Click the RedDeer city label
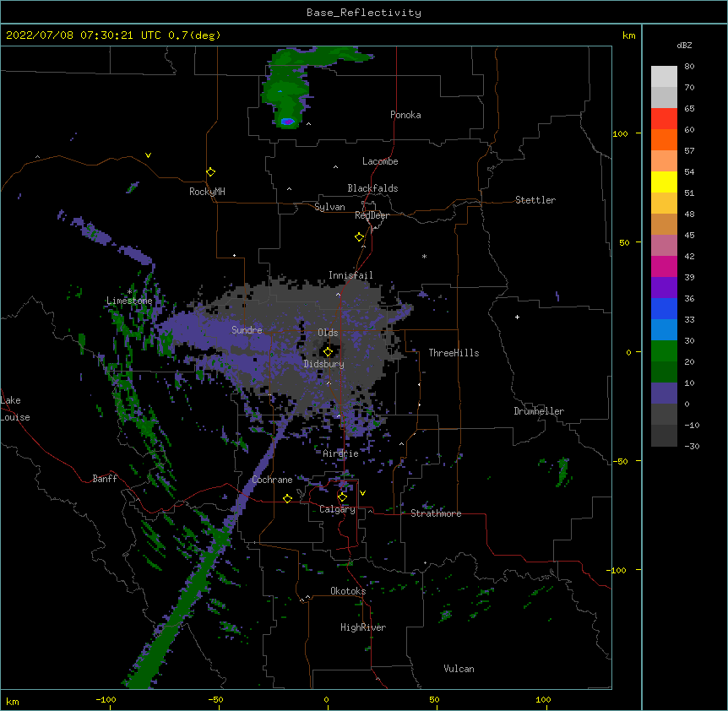Screen dimensions: 728x711 [372, 215]
